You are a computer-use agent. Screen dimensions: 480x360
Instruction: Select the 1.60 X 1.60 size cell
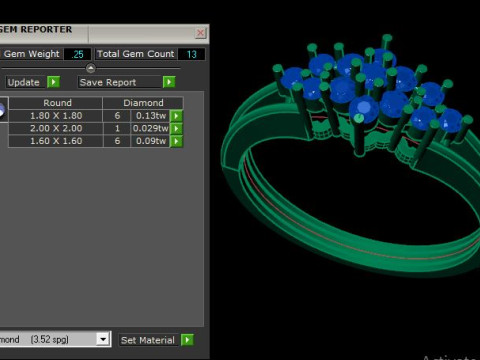pos(56,141)
